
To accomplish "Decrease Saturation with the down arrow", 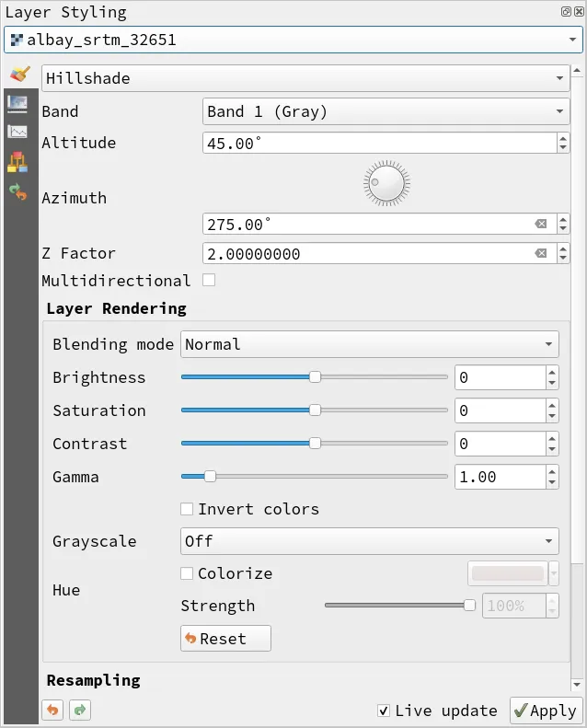I will [552, 415].
